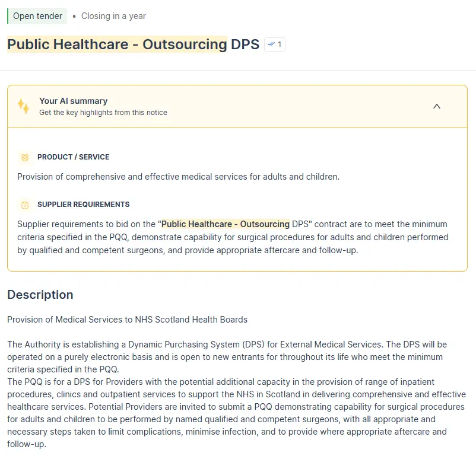This screenshot has height=456, width=476.
Task: Click 'Get the key highlights from this notice'
Action: click(x=103, y=113)
